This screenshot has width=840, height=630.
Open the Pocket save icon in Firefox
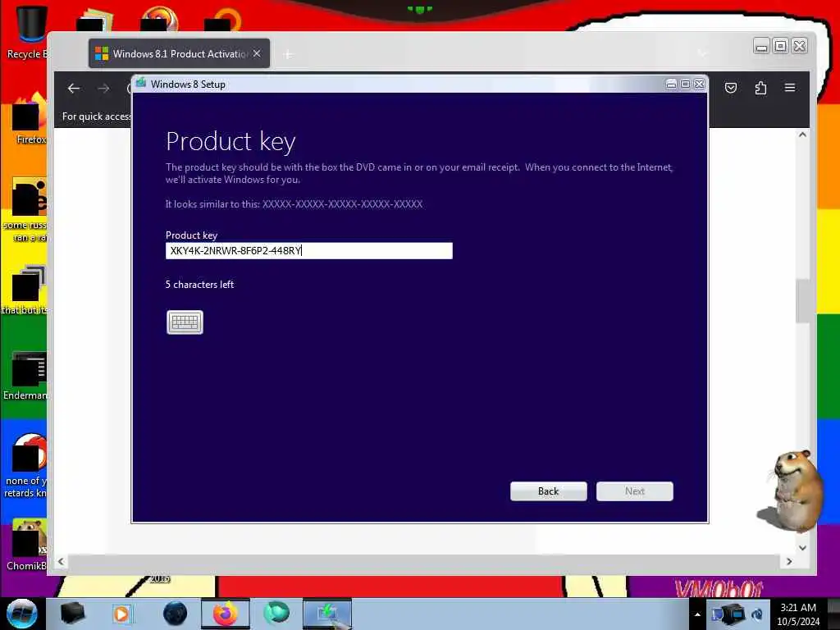click(731, 88)
